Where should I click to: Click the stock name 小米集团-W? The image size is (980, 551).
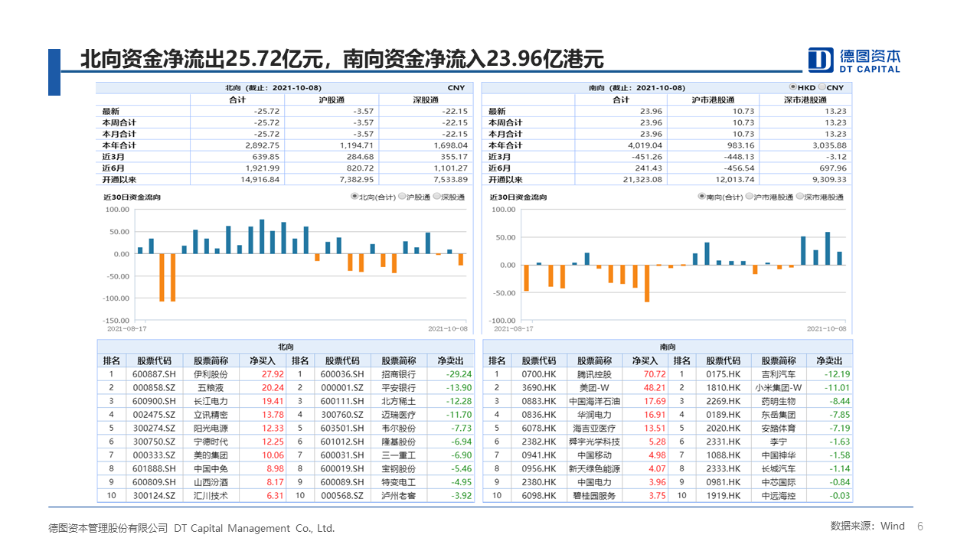pos(779,388)
